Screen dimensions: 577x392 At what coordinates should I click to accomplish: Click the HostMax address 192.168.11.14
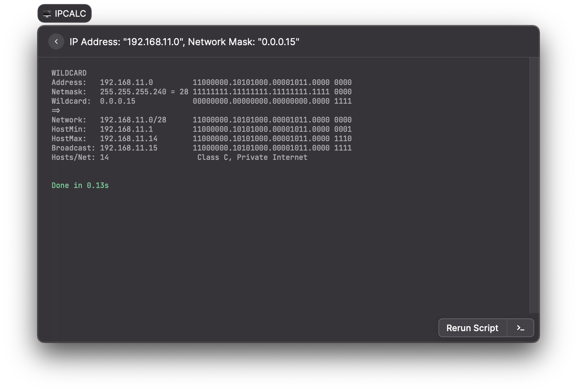coord(129,138)
